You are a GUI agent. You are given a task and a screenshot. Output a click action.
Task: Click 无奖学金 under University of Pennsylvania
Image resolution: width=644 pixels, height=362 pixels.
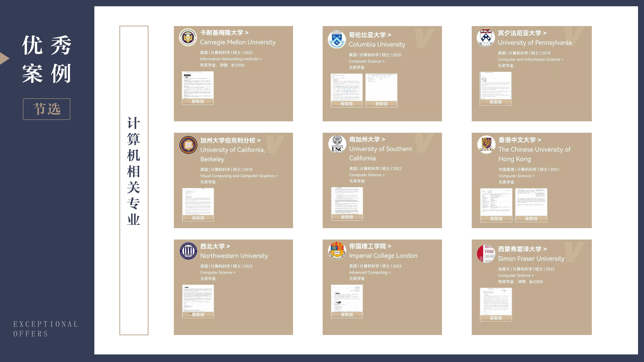pos(506,66)
